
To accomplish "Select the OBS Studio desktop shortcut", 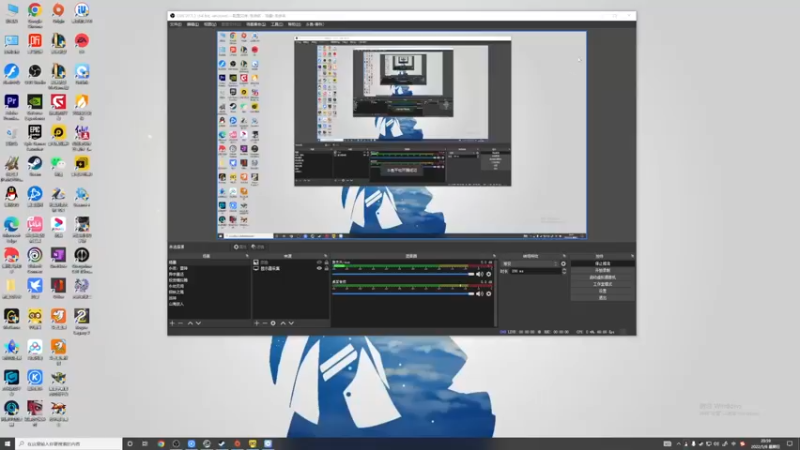I will pos(35,74).
